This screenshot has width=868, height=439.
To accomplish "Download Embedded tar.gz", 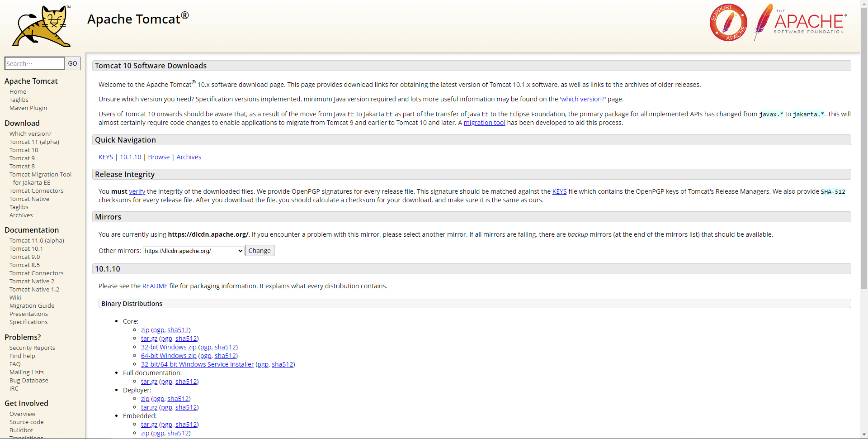I will coord(149,425).
